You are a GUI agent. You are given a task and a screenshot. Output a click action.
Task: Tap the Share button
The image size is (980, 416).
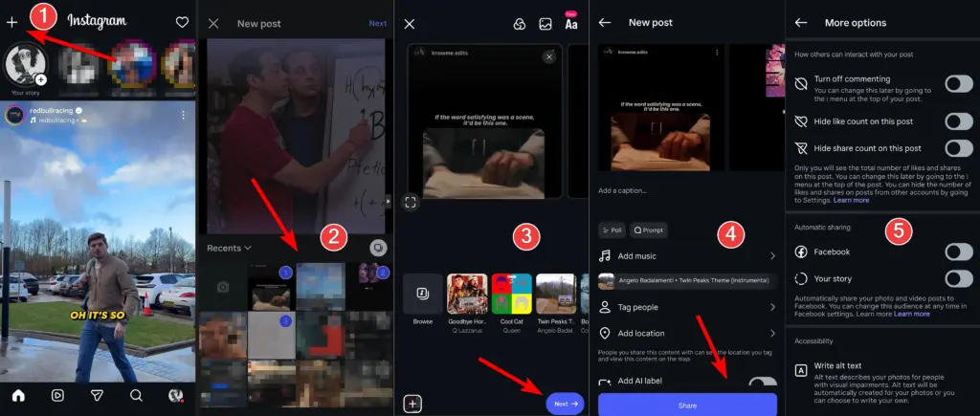(x=687, y=405)
